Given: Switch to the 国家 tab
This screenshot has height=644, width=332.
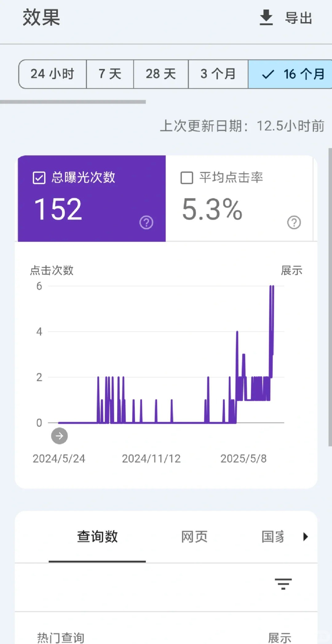Looking at the screenshot, I should coord(273,537).
